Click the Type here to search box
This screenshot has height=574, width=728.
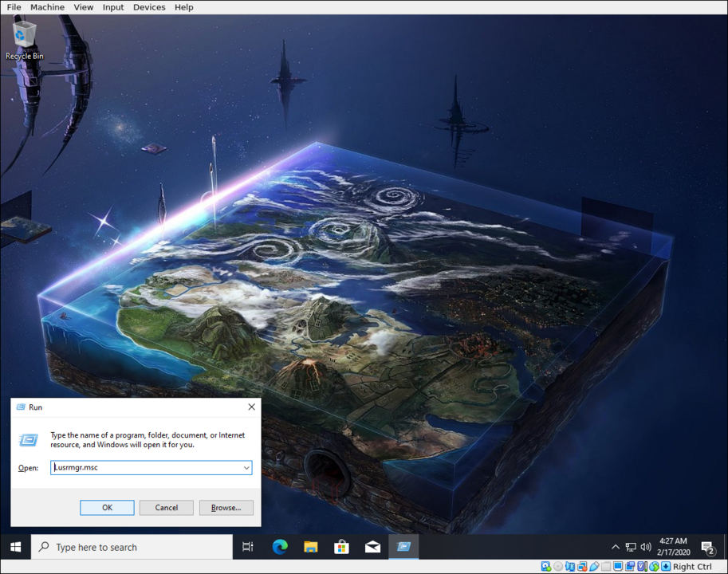pyautogui.click(x=132, y=547)
